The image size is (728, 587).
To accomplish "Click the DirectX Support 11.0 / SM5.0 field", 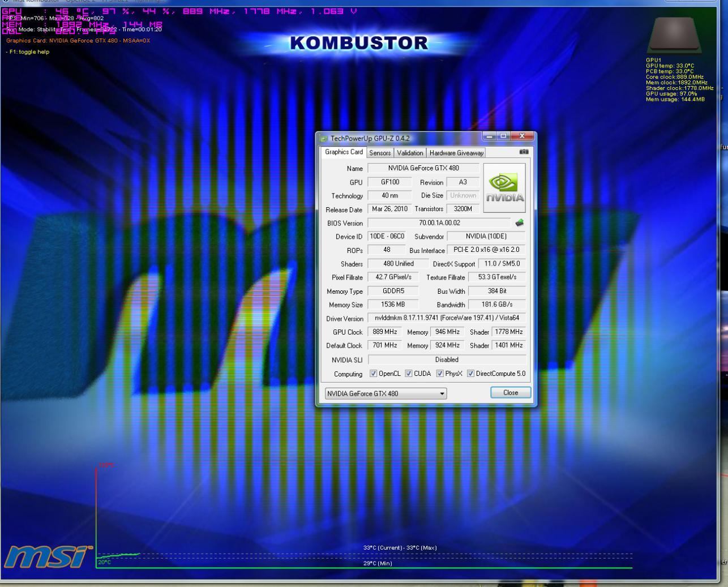I will click(502, 264).
